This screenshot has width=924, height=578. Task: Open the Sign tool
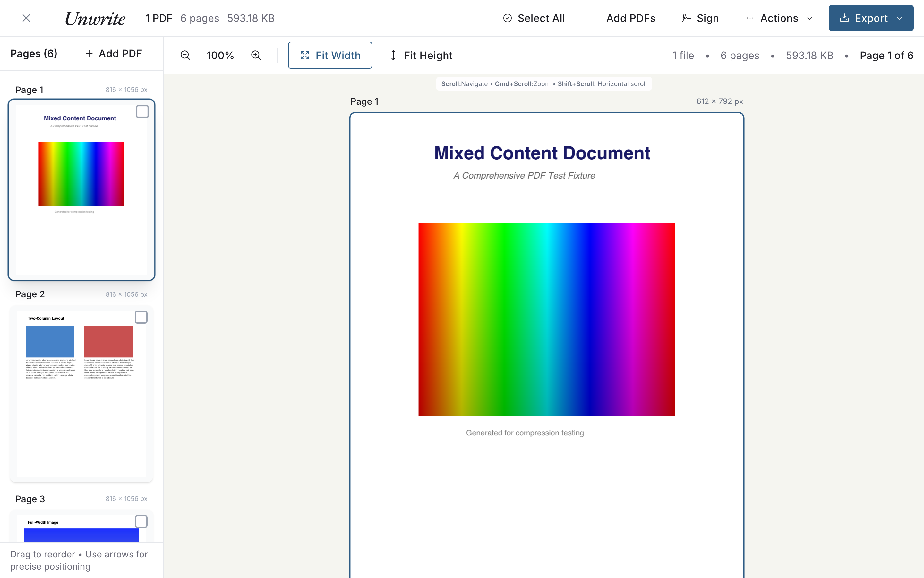click(700, 18)
